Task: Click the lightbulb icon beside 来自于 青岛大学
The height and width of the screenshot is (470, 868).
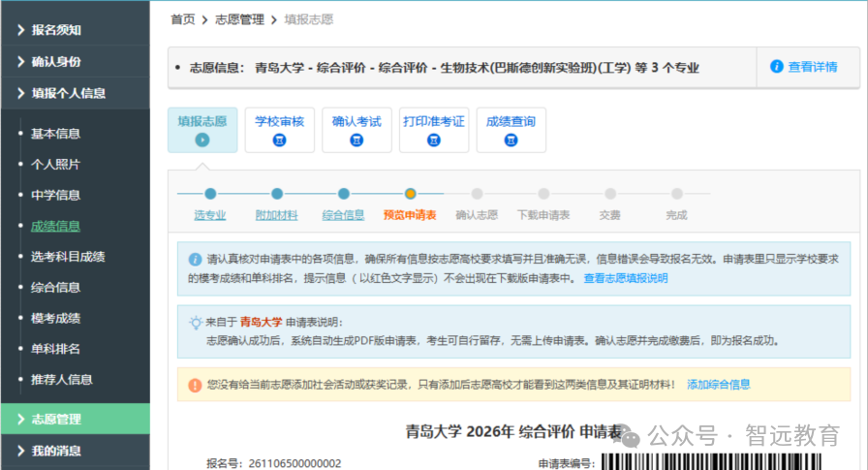Action: click(196, 322)
